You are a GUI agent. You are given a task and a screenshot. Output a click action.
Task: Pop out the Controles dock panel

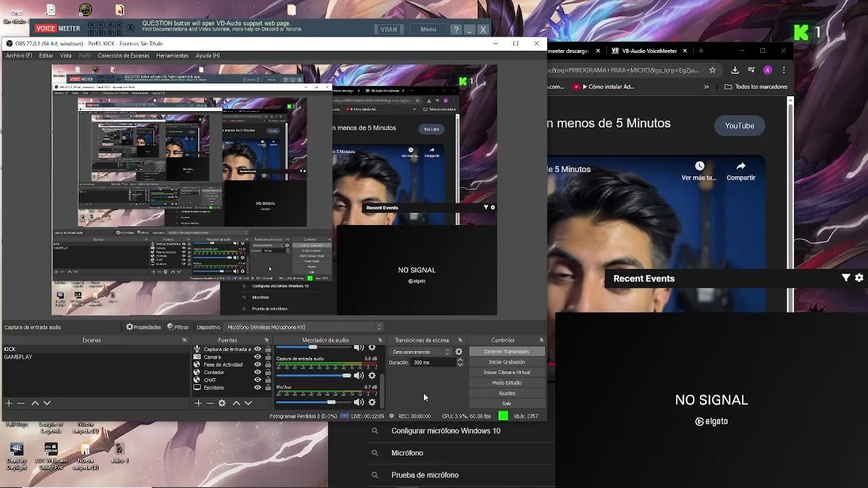(x=541, y=340)
